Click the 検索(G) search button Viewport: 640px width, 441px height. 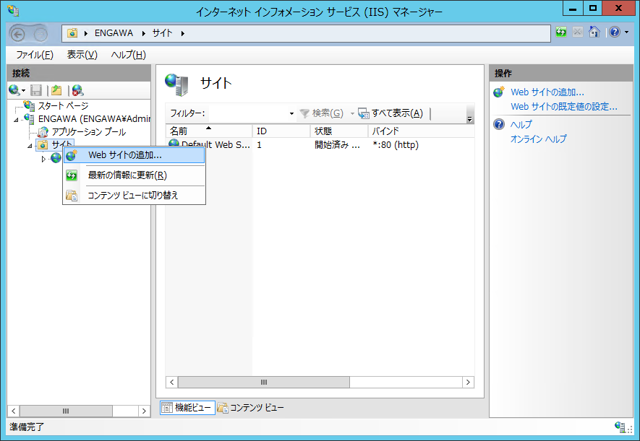[x=322, y=113]
